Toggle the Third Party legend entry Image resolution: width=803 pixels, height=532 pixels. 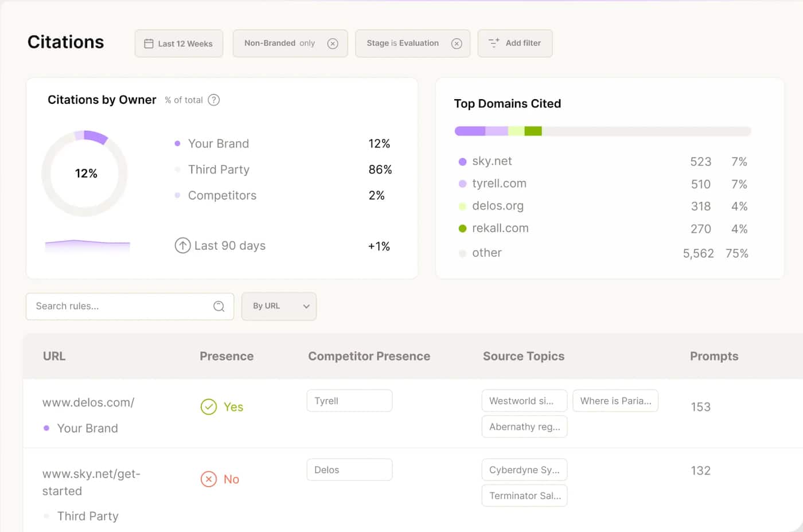pos(219,170)
